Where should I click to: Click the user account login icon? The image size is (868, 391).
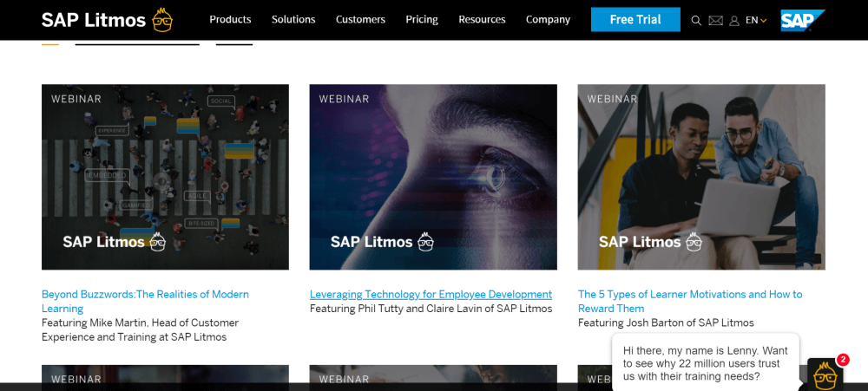[734, 20]
